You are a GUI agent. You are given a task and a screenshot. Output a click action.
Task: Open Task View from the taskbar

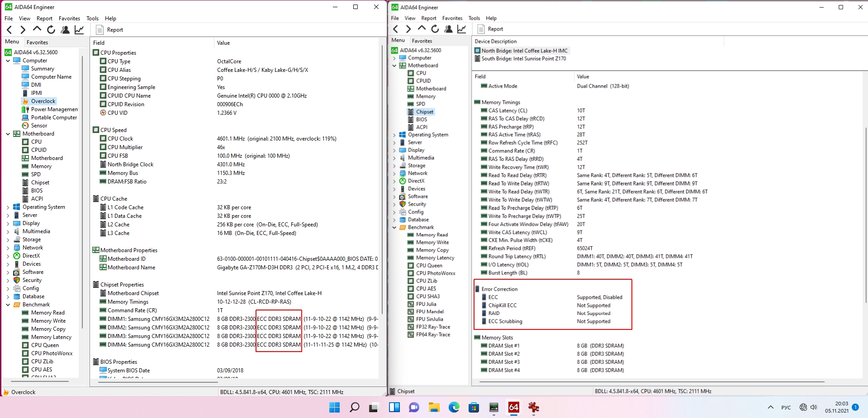374,407
